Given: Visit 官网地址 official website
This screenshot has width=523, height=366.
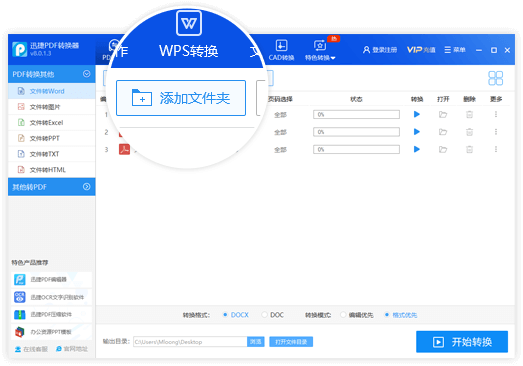Looking at the screenshot, I should point(72,349).
